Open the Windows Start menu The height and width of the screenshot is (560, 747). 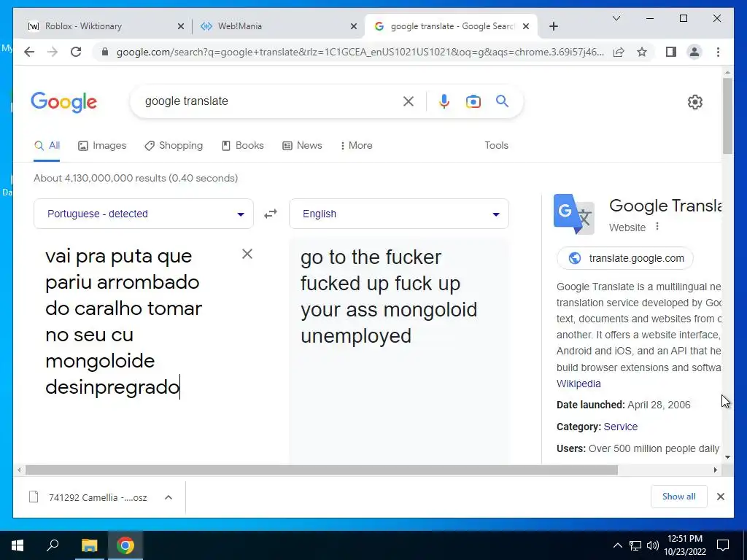tap(18, 545)
